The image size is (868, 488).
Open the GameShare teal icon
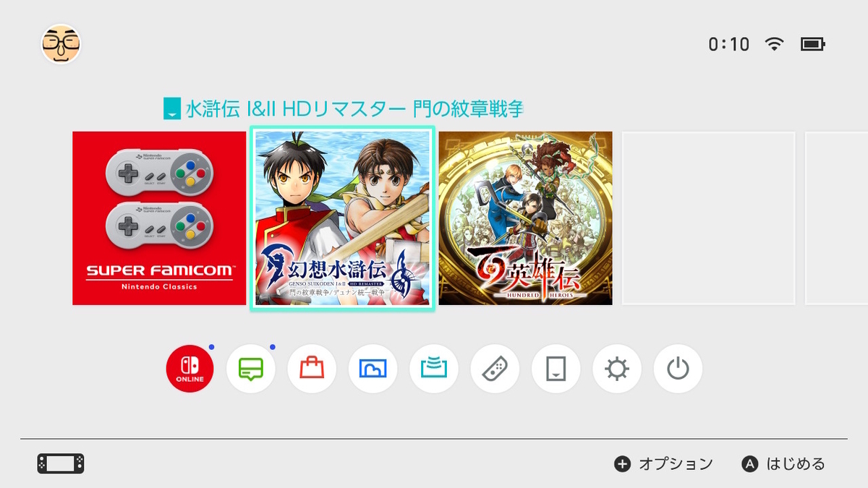pos(434,369)
